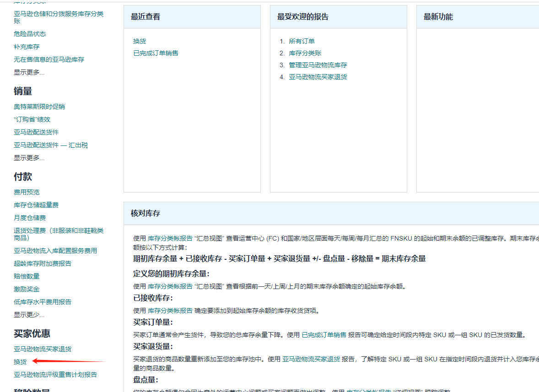Open 管理亚马逊物流库存 report

pos(318,65)
